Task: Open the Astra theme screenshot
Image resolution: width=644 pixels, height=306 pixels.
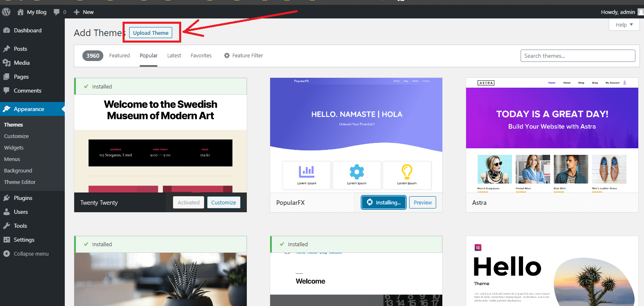Action: point(552,135)
